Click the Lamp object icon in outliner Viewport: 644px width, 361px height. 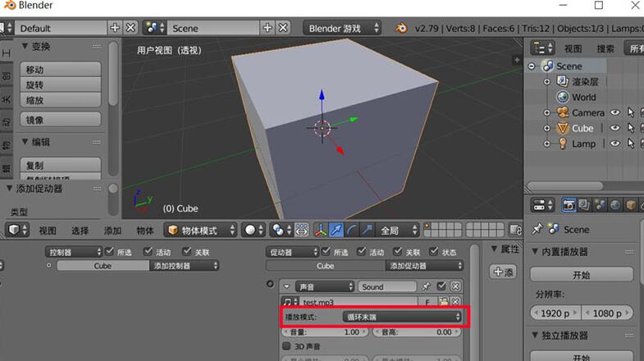coord(563,144)
